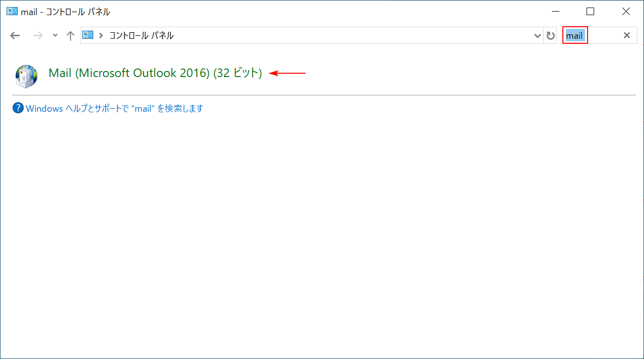644x359 pixels.
Task: Minimize the Control Panel window
Action: (x=556, y=12)
